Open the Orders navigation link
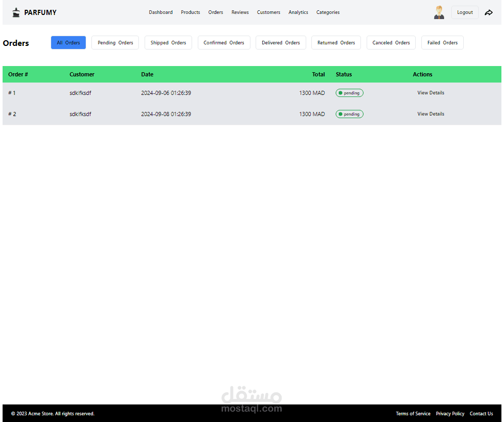Screen dimensions: 504x422 point(216,12)
